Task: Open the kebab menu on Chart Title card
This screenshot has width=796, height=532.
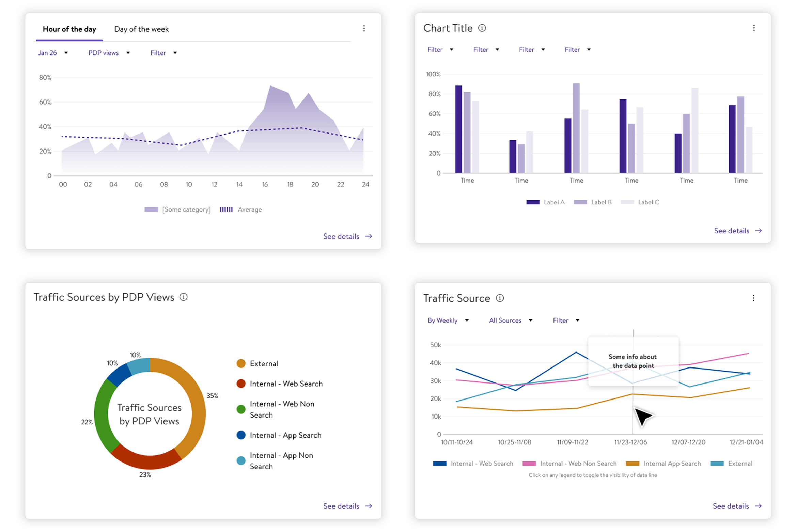Action: coord(754,28)
